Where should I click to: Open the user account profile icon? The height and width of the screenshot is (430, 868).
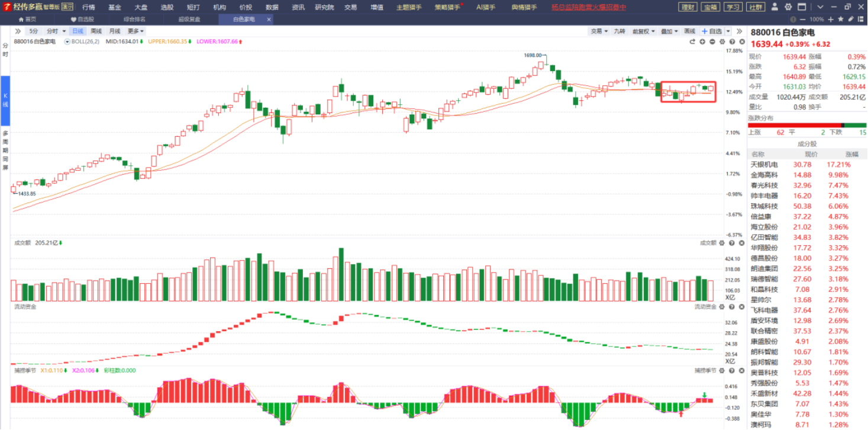pyautogui.click(x=776, y=7)
